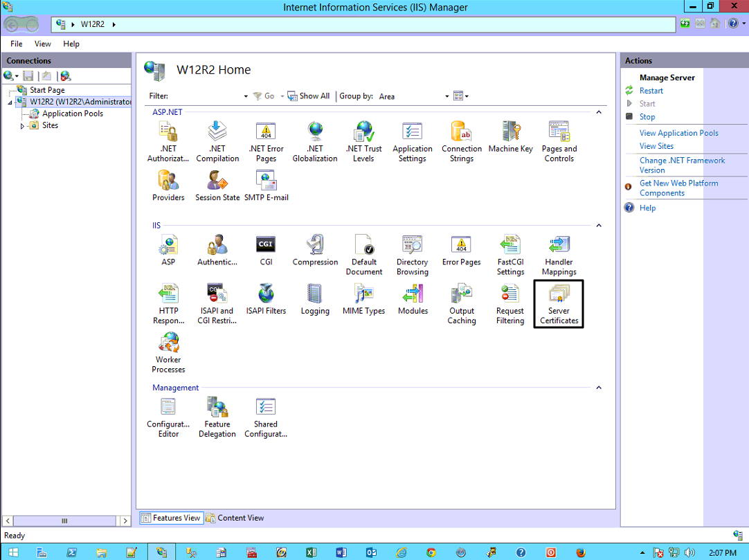
Task: Collapse the ASP.NET group section
Action: tap(599, 111)
